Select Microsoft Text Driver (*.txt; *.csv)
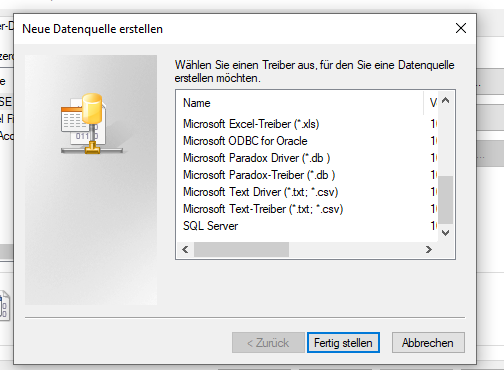The width and height of the screenshot is (504, 370). (260, 192)
